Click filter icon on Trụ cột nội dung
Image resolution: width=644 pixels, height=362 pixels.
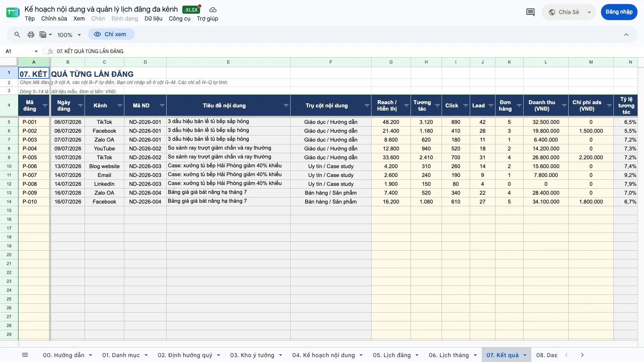coord(367,105)
